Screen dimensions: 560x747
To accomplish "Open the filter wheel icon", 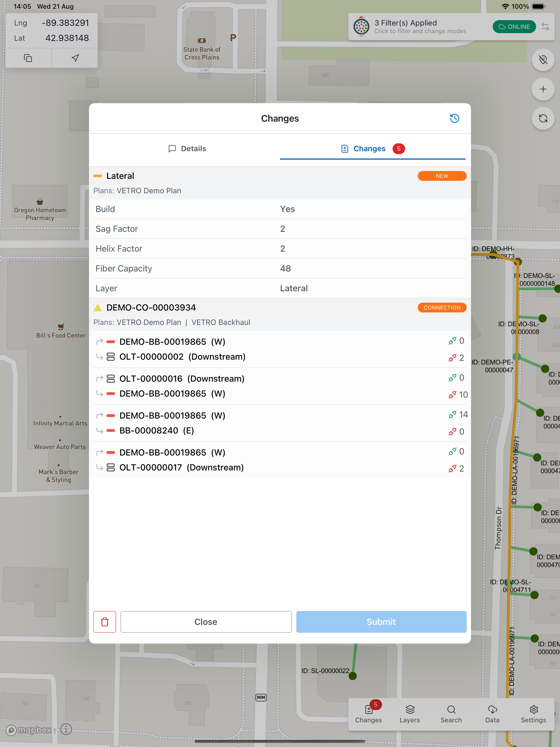I will click(x=361, y=26).
